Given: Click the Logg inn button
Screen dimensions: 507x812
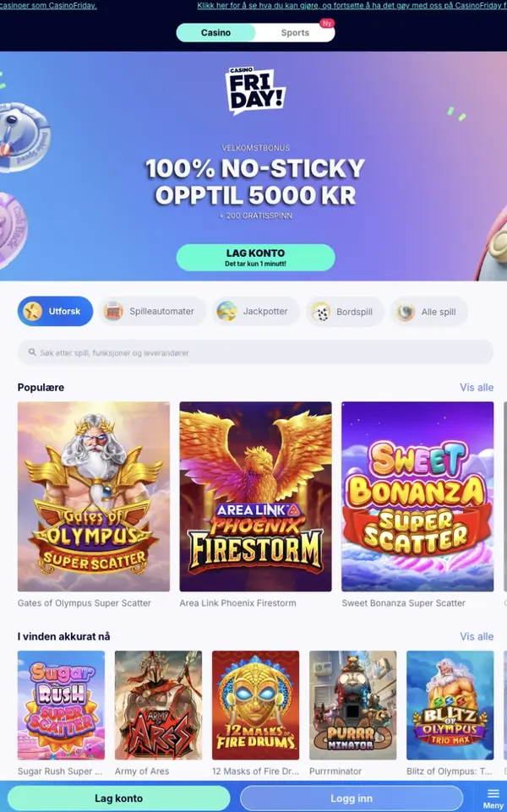Looking at the screenshot, I should click(352, 798).
